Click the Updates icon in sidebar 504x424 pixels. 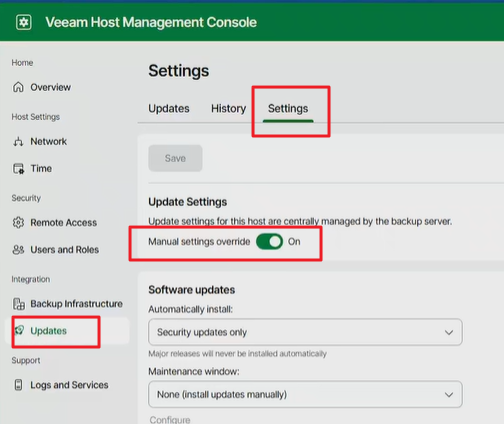click(19, 331)
